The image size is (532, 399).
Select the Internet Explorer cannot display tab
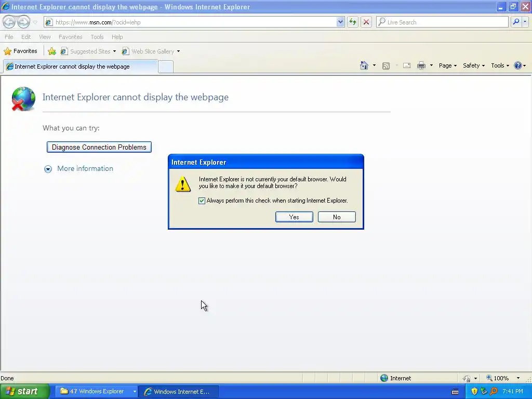coord(81,66)
